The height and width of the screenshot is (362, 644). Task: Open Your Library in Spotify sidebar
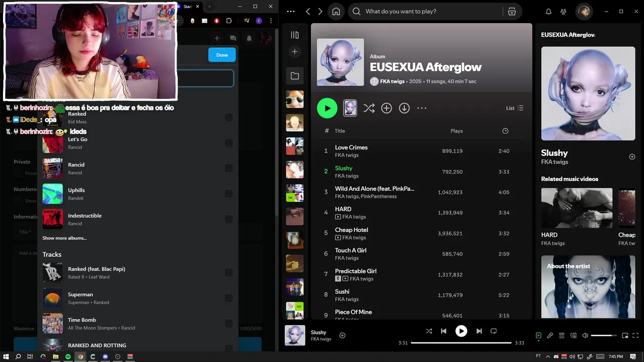(x=295, y=35)
